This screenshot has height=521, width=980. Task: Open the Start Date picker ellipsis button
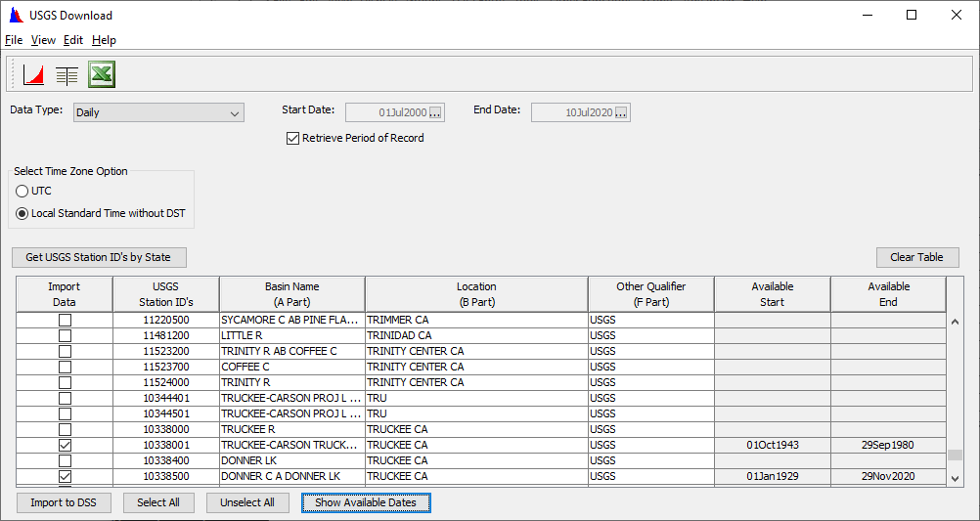(436, 112)
